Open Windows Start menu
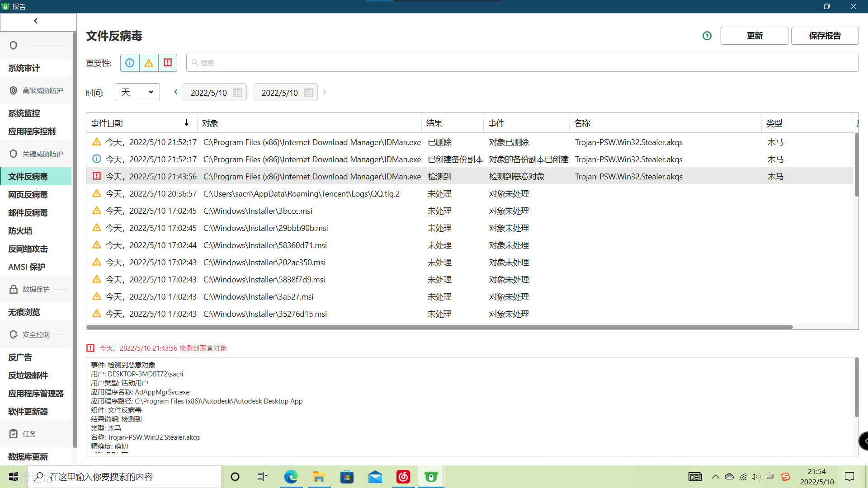This screenshot has height=488, width=868. pos(14,477)
